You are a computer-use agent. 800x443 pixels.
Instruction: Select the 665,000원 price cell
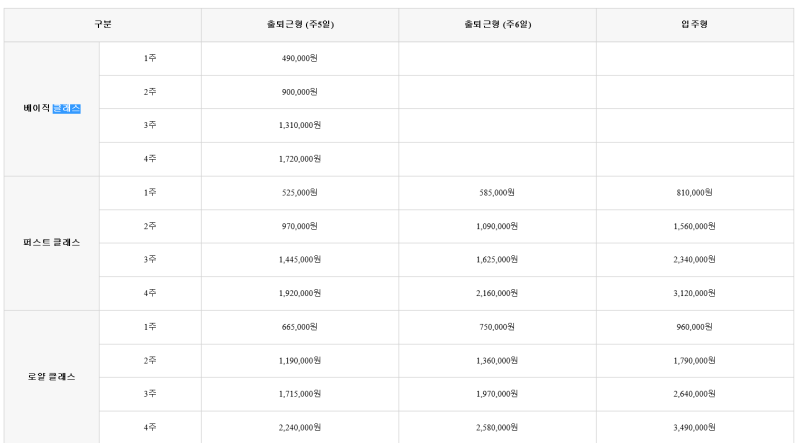click(299, 327)
